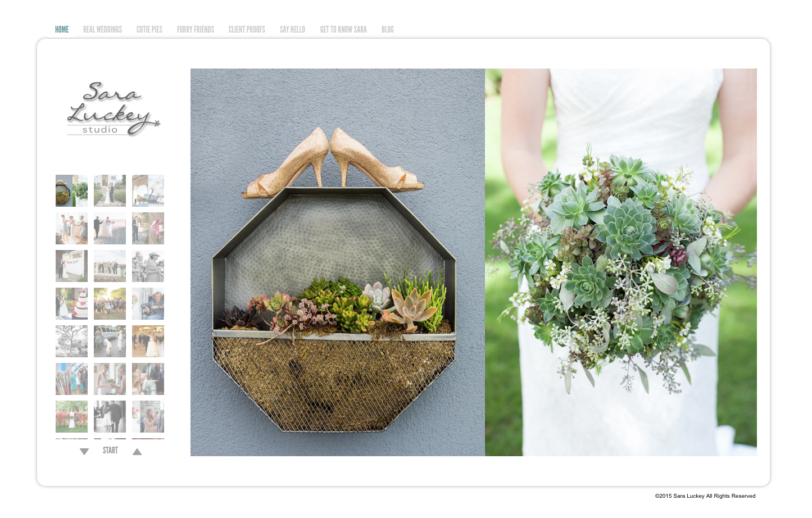Select the succulent planter and bouquet thumbnail
Screen dimensions: 812x518
pos(71,190)
